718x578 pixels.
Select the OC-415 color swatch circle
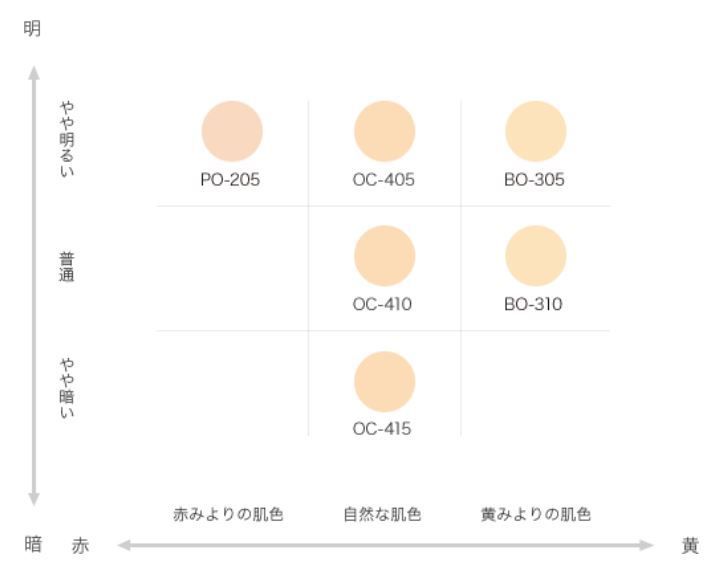[x=385, y=382]
